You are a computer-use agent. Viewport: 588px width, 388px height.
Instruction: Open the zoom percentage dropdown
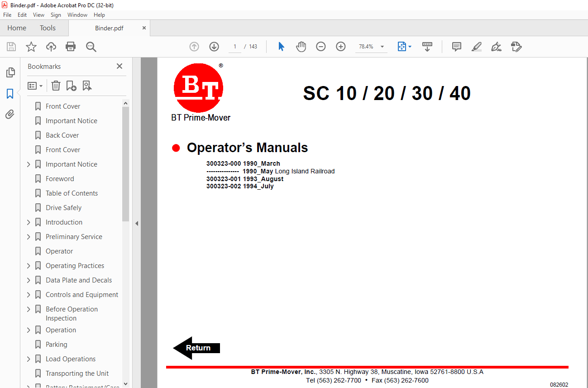pyautogui.click(x=382, y=47)
